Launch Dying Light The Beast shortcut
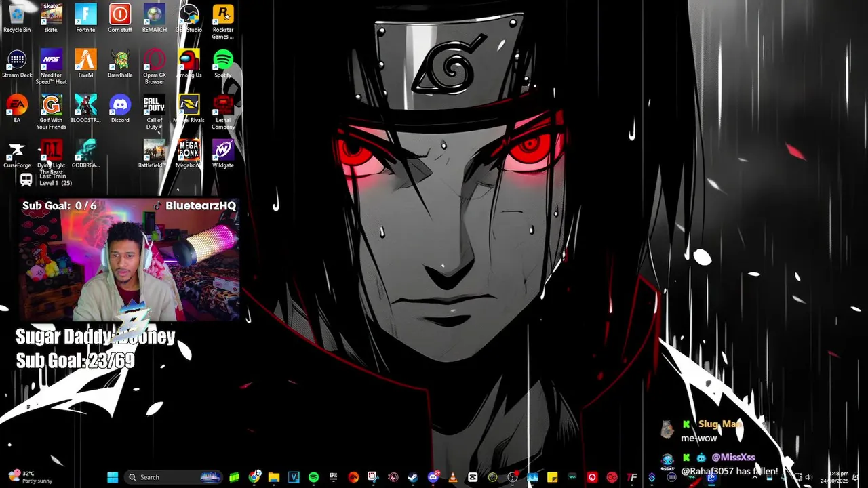Screen dimensions: 868x488 (x=52, y=158)
